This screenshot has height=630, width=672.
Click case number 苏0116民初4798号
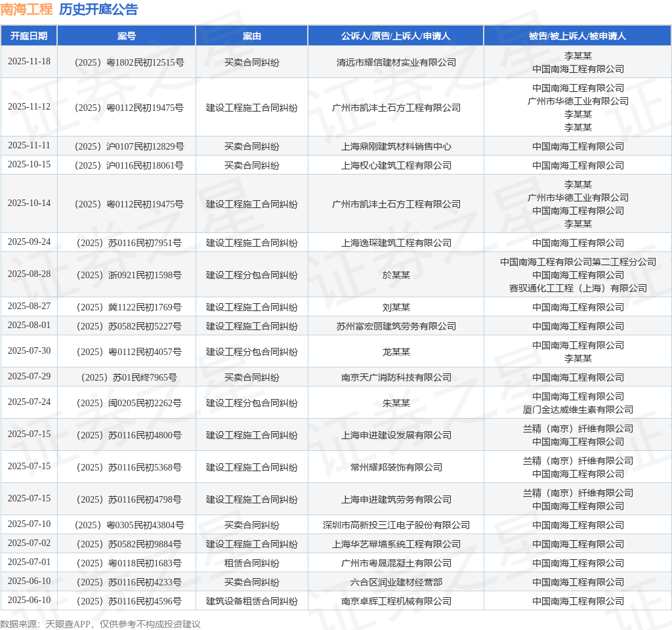pos(129,499)
